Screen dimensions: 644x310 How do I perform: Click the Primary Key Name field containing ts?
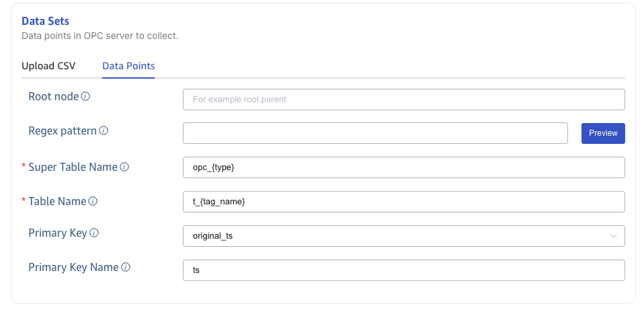pyautogui.click(x=403, y=270)
